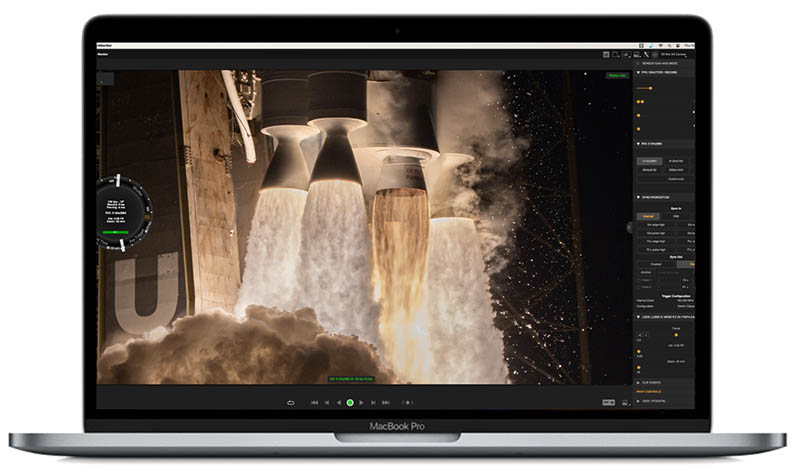
Task: Set Sync Out to Disabled
Action: pyautogui.click(x=656, y=264)
